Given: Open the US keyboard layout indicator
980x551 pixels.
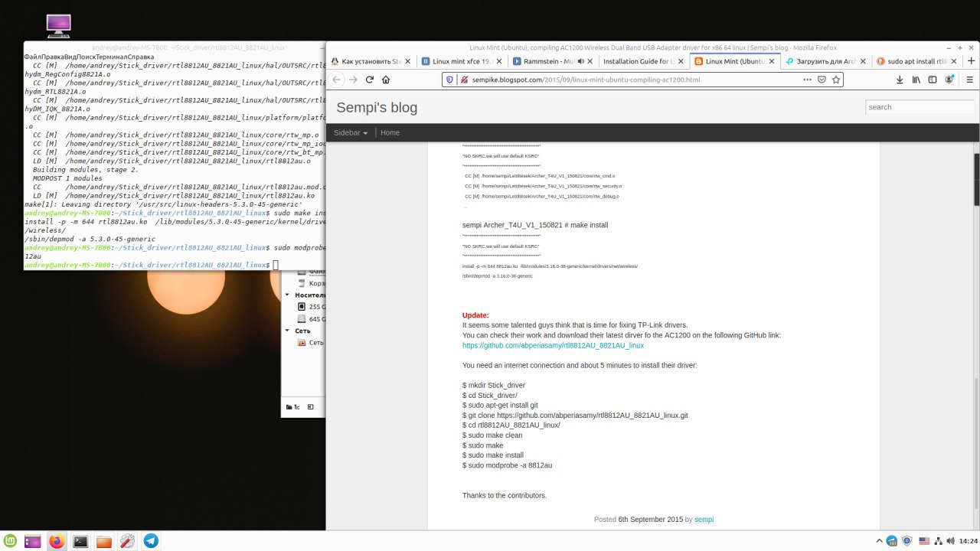Looking at the screenshot, I should 924,541.
